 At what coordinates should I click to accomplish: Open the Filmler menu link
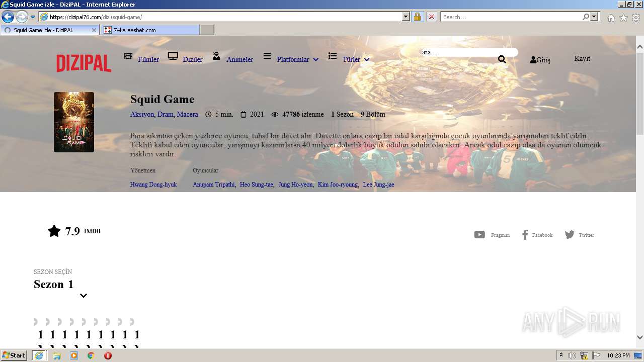pos(148,59)
